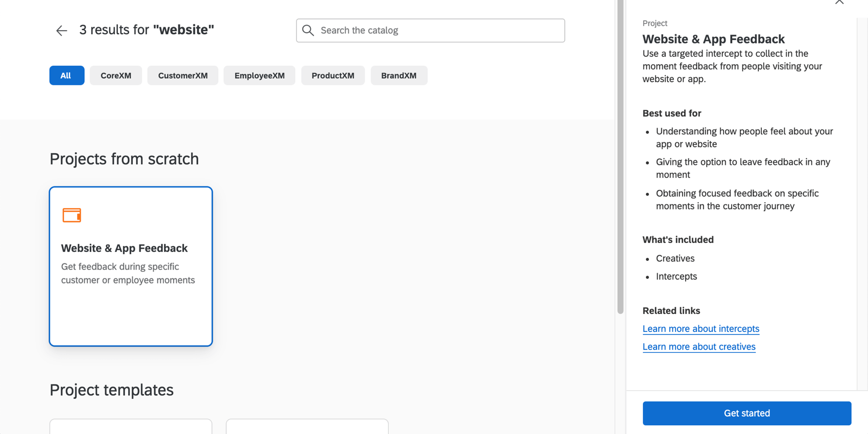
Task: Click the Get started button
Action: (x=746, y=413)
